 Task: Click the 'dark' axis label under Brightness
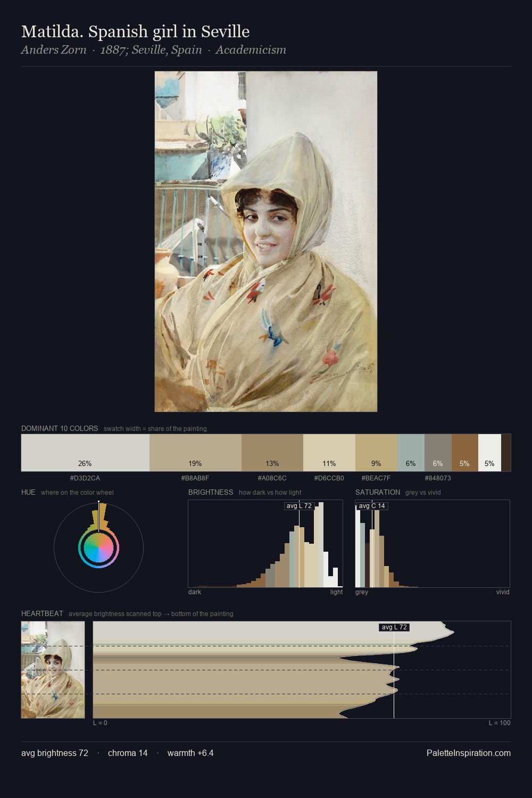point(195,592)
